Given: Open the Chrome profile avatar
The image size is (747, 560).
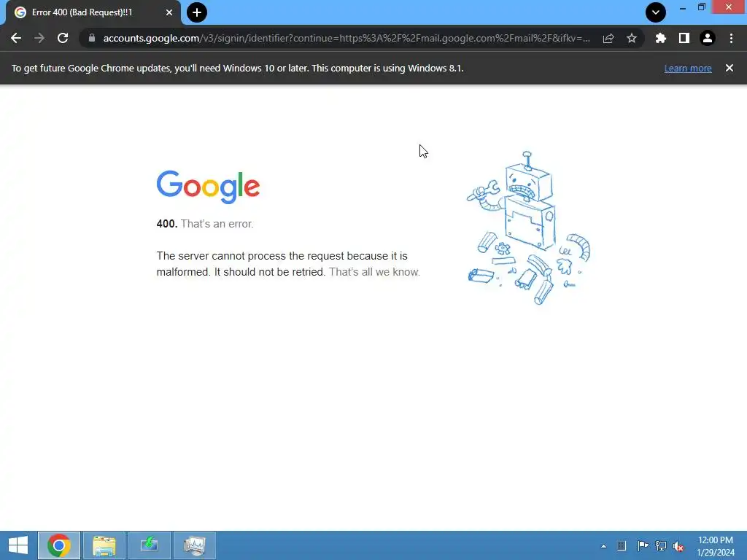Looking at the screenshot, I should [x=708, y=38].
